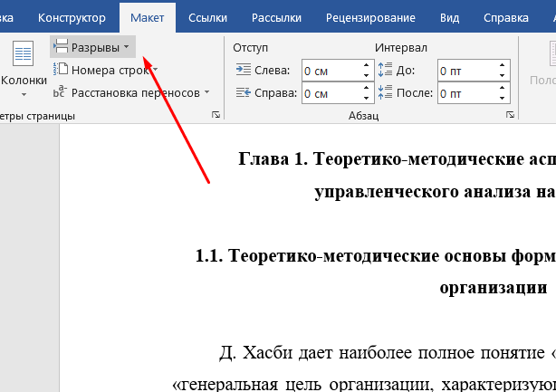The height and width of the screenshot is (392, 556).
Task: Increase the После spacing after value
Action: 502,88
